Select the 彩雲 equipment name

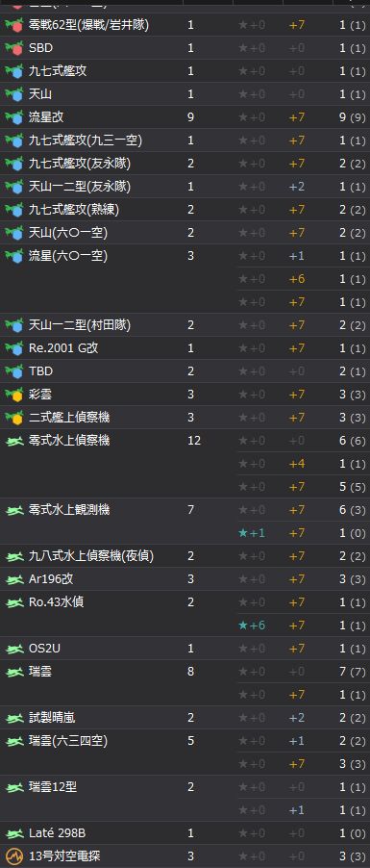[x=40, y=395]
